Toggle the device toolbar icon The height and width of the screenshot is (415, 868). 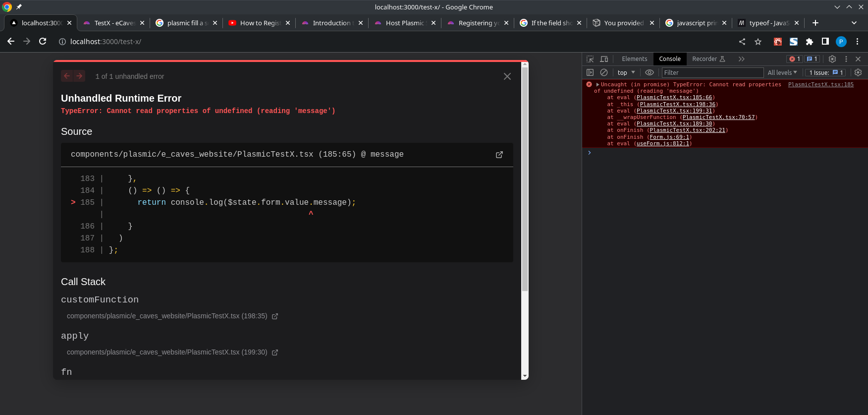pos(604,59)
